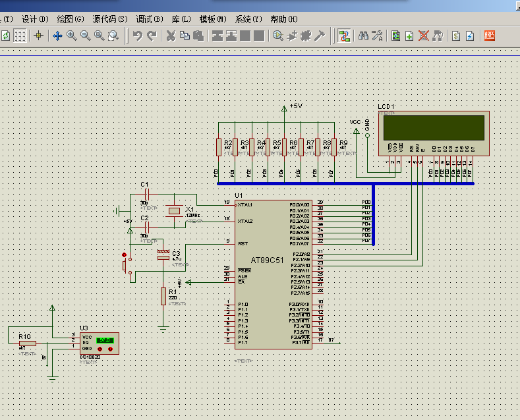Click the Packaging Tool chip icon
The image size is (520, 420).
click(x=306, y=36)
